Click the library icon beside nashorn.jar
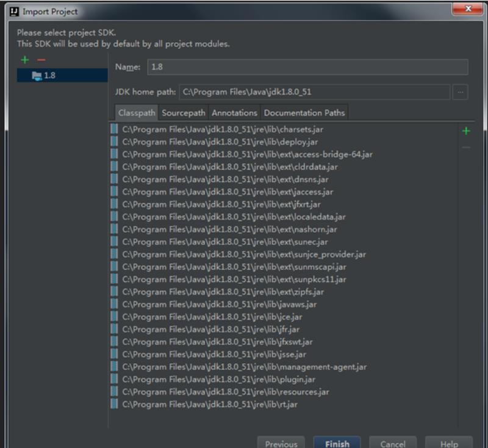 click(114, 229)
